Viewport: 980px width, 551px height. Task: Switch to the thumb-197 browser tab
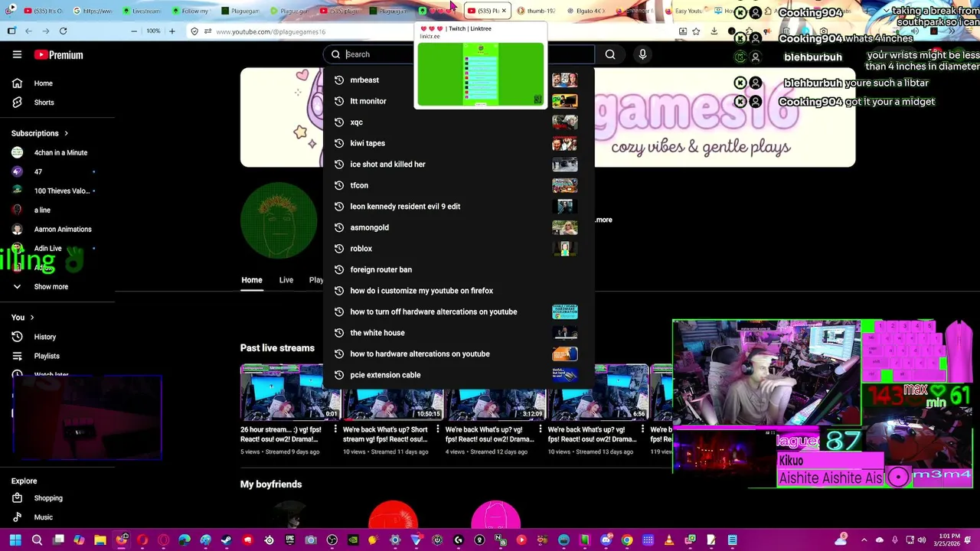pyautogui.click(x=536, y=11)
